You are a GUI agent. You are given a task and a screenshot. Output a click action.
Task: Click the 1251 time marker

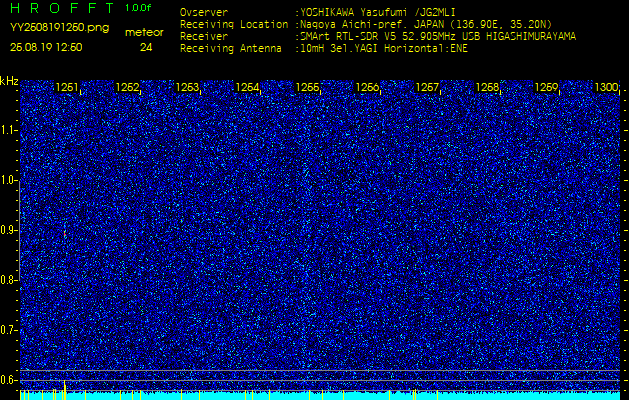pos(67,87)
